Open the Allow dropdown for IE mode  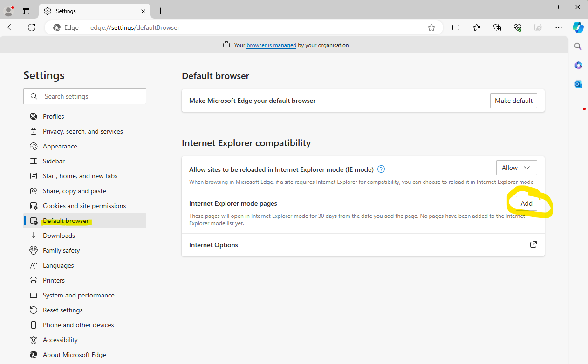coord(517,168)
